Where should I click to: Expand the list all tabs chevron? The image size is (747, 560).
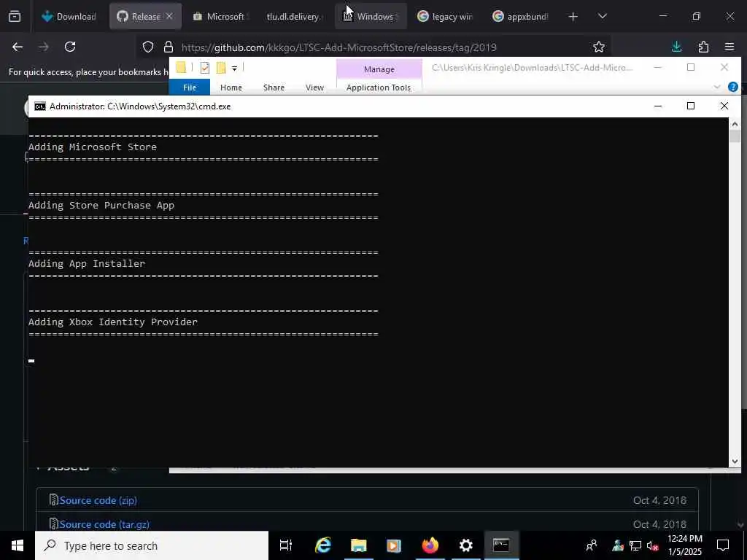602,16
